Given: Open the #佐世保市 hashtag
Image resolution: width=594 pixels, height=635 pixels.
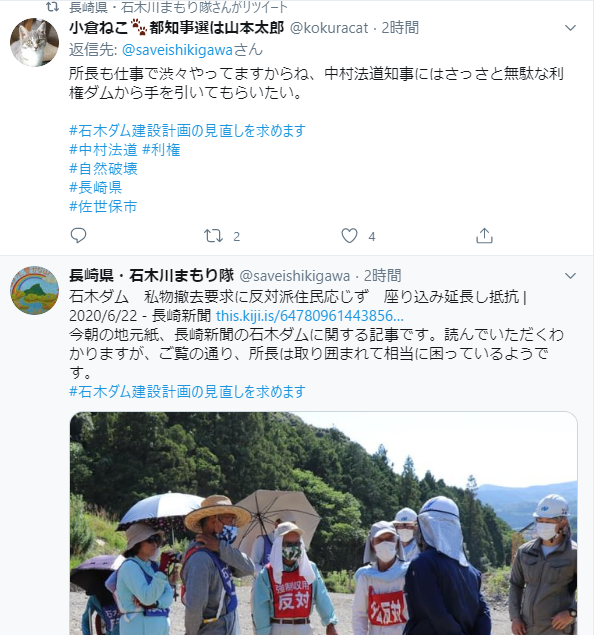Looking at the screenshot, I should (103, 207).
